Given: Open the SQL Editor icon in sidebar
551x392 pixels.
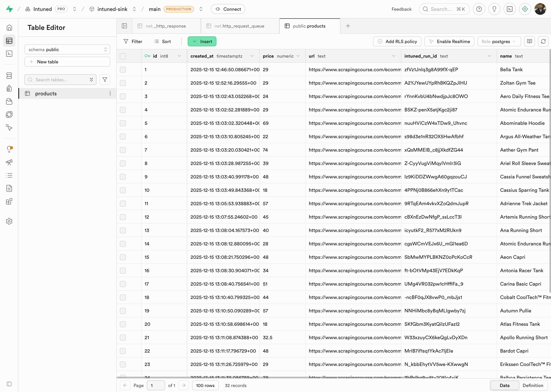Looking at the screenshot, I should [9, 54].
